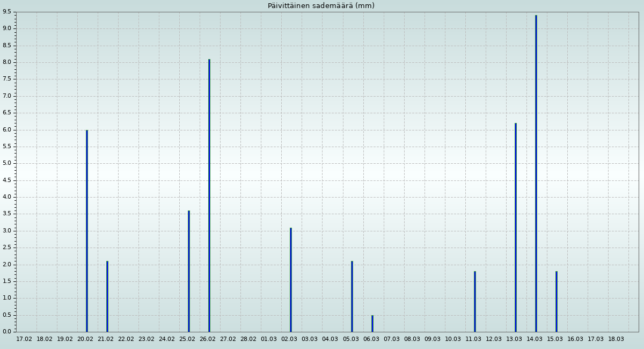This screenshot has height=349, width=644.
Task: Click the shortest bar at 06.03
Action: pos(372,324)
